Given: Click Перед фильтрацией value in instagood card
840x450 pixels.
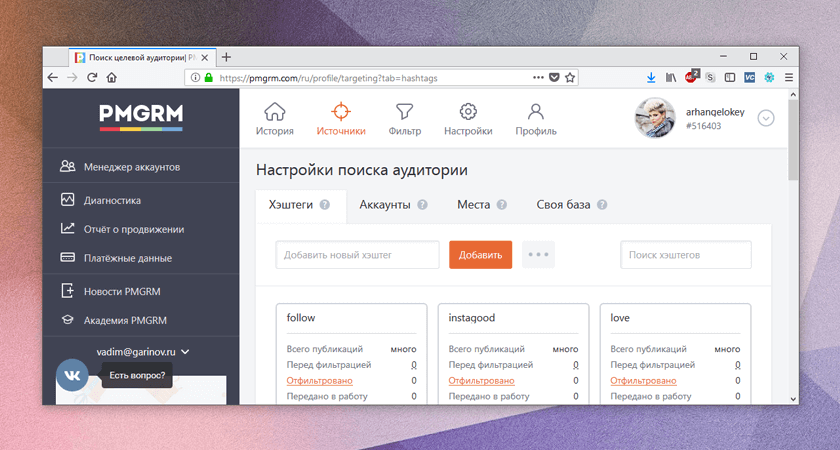Looking at the screenshot, I should pyautogui.click(x=575, y=365).
